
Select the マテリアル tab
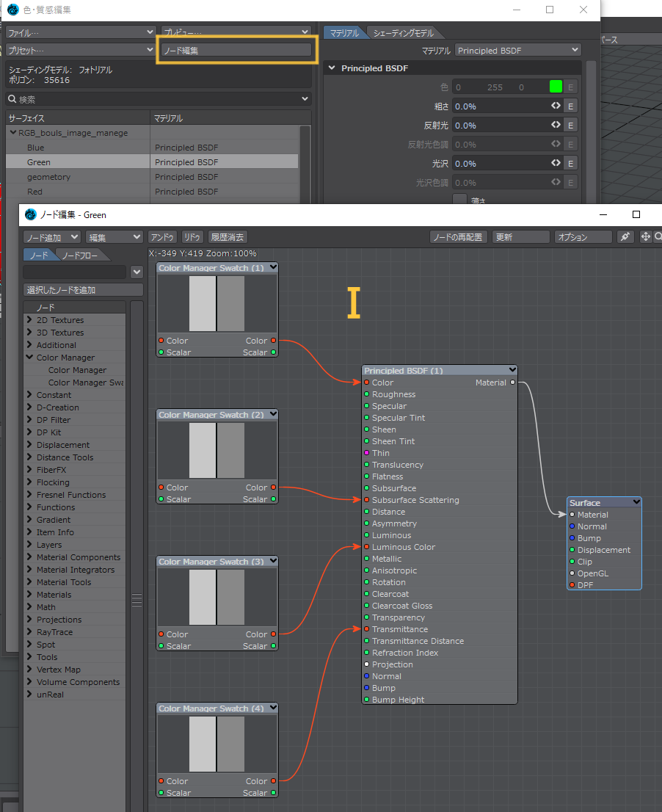pyautogui.click(x=344, y=32)
